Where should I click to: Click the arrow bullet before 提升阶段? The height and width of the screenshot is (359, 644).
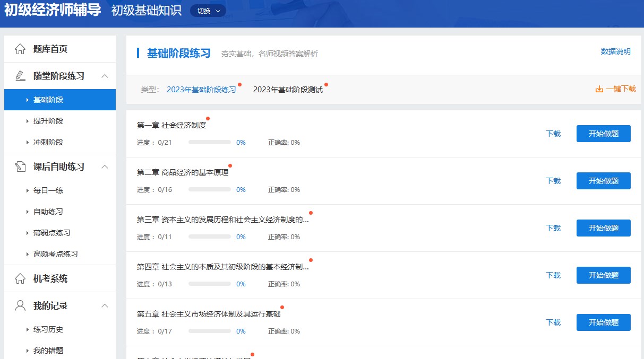[27, 121]
